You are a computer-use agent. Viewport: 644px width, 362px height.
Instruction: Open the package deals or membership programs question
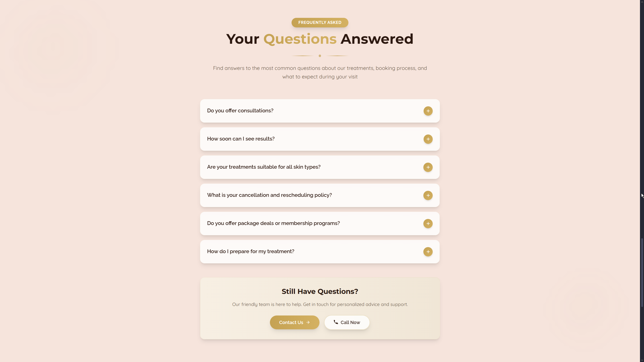coord(273,223)
